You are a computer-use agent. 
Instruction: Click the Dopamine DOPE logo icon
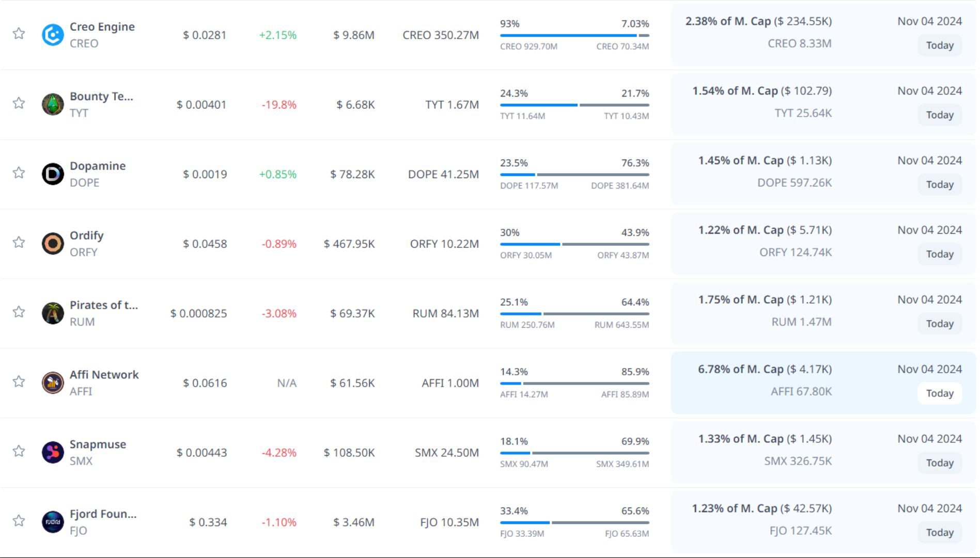click(x=53, y=174)
